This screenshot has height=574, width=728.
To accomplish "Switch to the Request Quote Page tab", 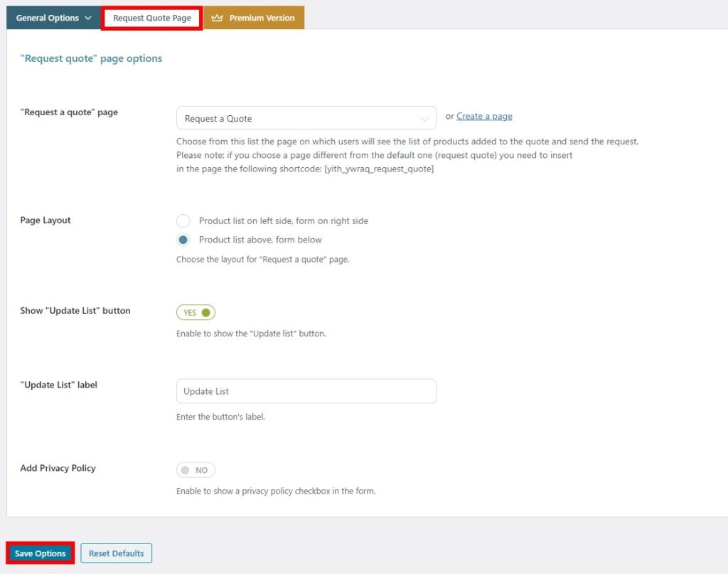I will (152, 18).
